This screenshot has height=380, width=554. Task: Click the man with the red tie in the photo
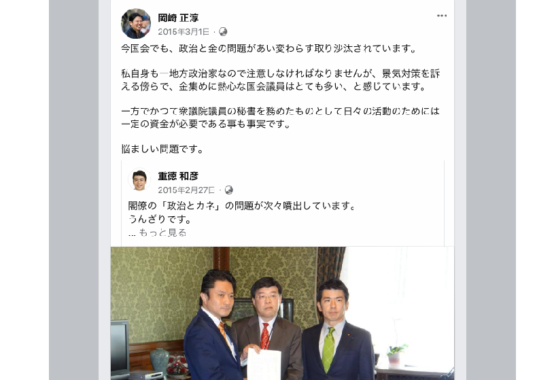click(266, 328)
